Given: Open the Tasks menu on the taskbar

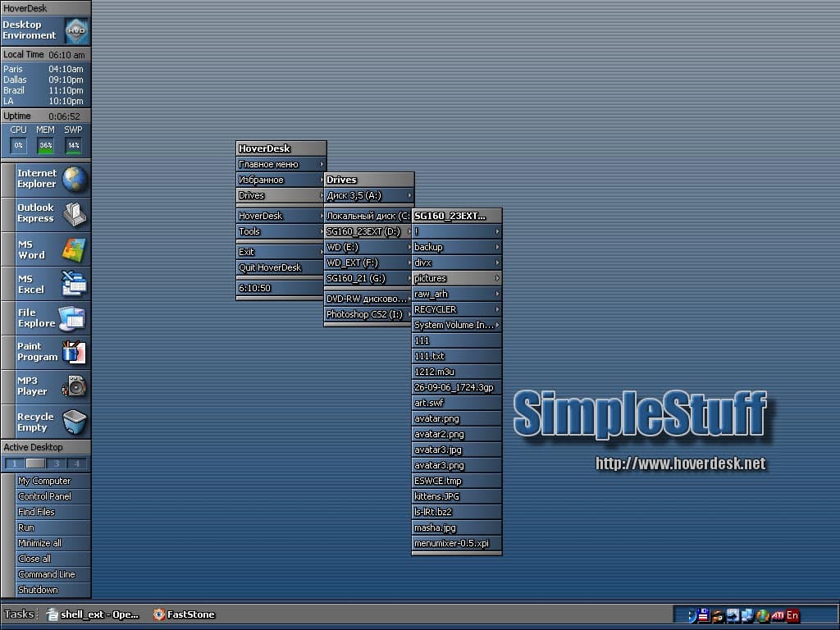Looking at the screenshot, I should 20,614.
